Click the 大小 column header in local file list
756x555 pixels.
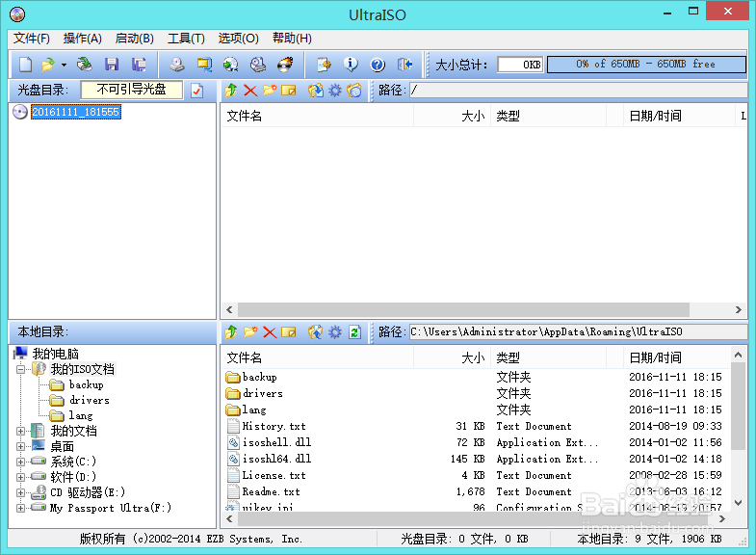[x=453, y=357]
